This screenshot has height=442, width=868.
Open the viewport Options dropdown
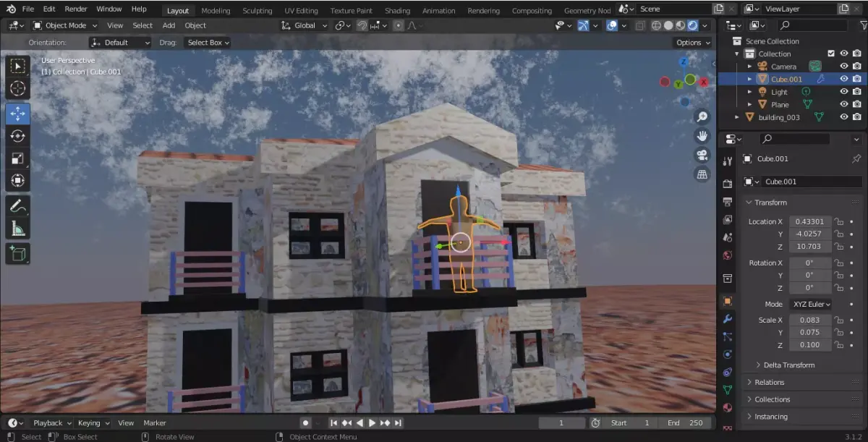point(693,43)
